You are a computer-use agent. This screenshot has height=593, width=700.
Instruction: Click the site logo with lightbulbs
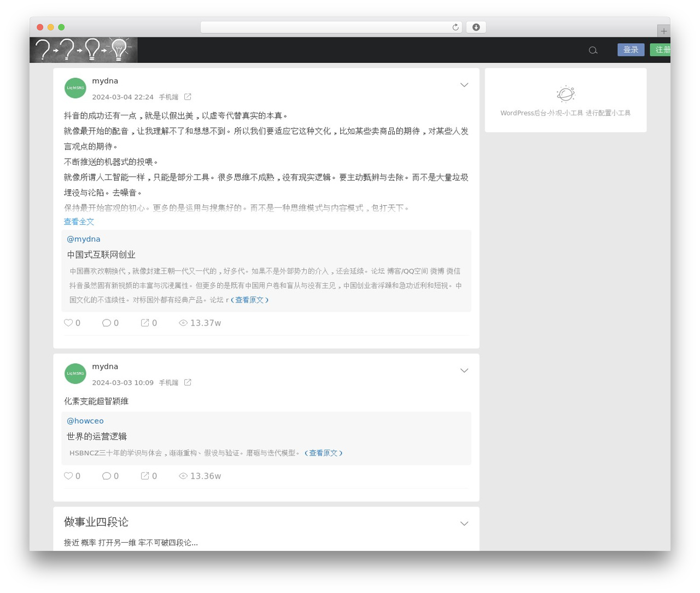pyautogui.click(x=84, y=50)
